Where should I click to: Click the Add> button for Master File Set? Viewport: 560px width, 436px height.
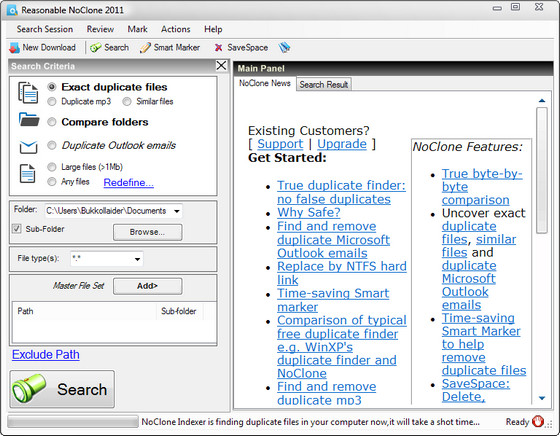148,286
